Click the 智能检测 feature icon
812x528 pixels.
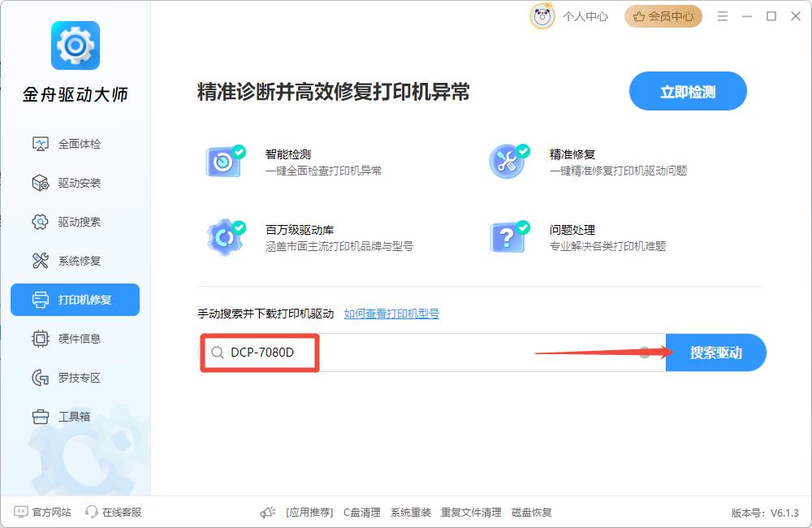[224, 162]
